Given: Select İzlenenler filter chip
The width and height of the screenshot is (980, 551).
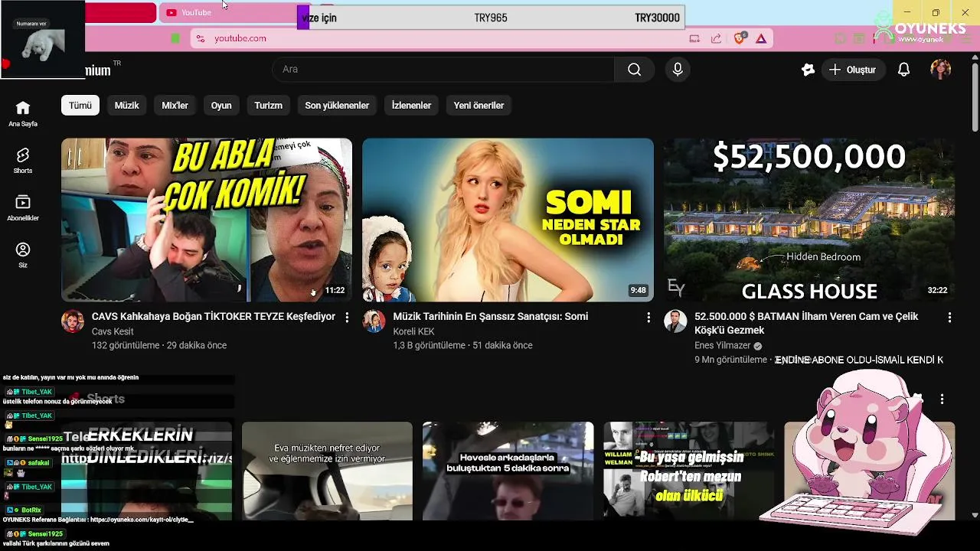Looking at the screenshot, I should [411, 106].
